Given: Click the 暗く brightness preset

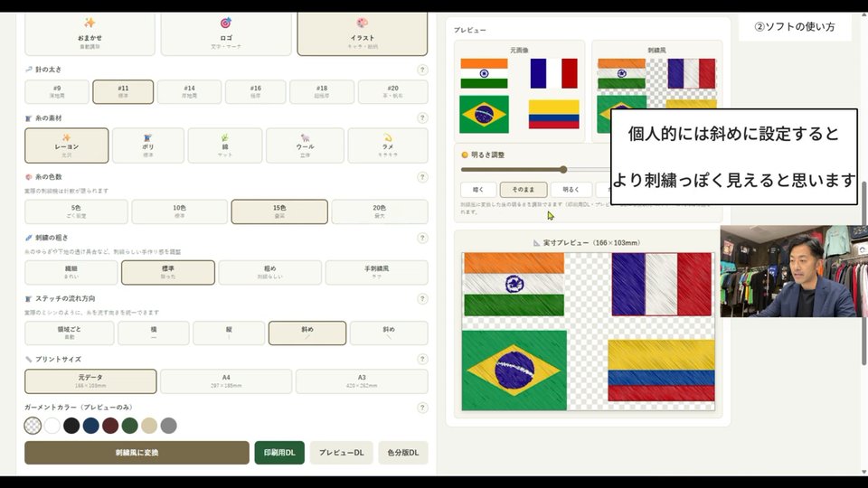Looking at the screenshot, I should [x=478, y=189].
